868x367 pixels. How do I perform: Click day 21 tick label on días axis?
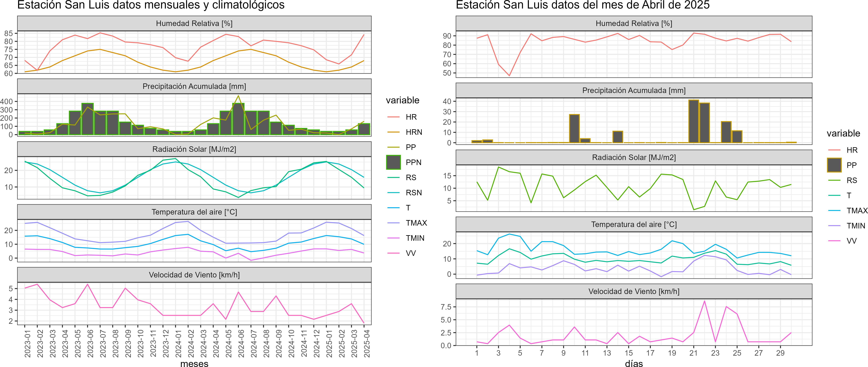(x=693, y=353)
